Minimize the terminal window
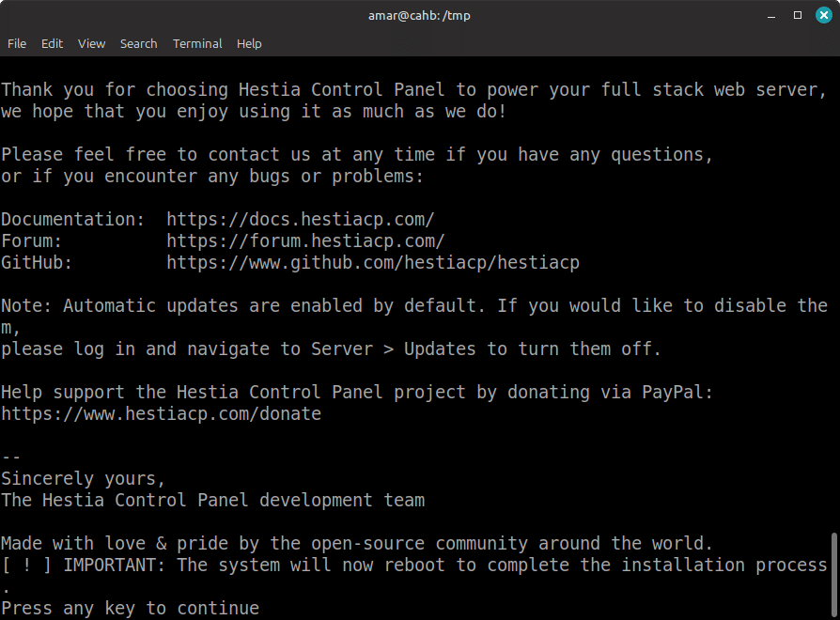This screenshot has width=840, height=620. coord(771,16)
